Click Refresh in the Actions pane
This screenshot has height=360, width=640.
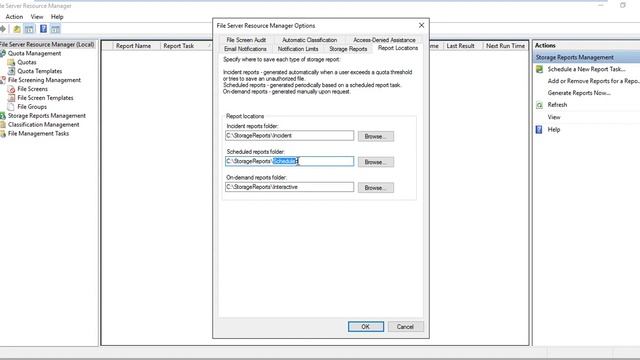(557, 105)
